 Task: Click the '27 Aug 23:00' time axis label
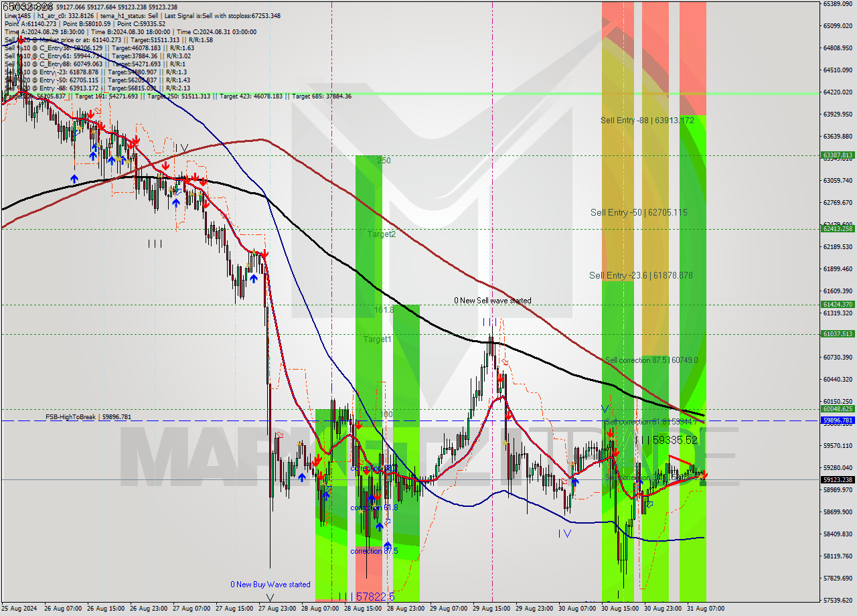[277, 609]
